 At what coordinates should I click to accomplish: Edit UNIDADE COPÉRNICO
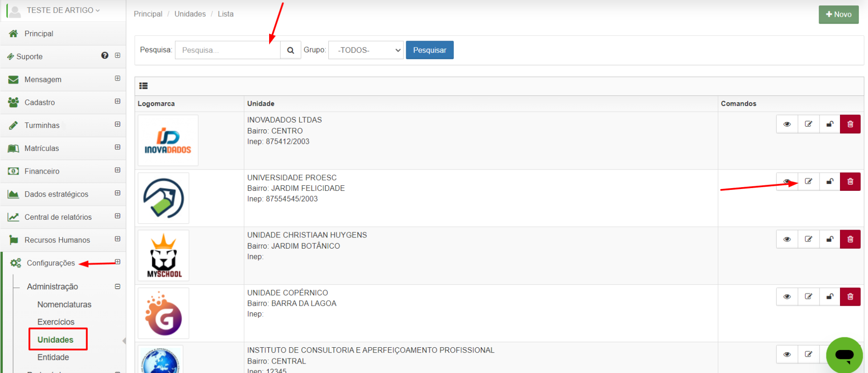pos(808,297)
